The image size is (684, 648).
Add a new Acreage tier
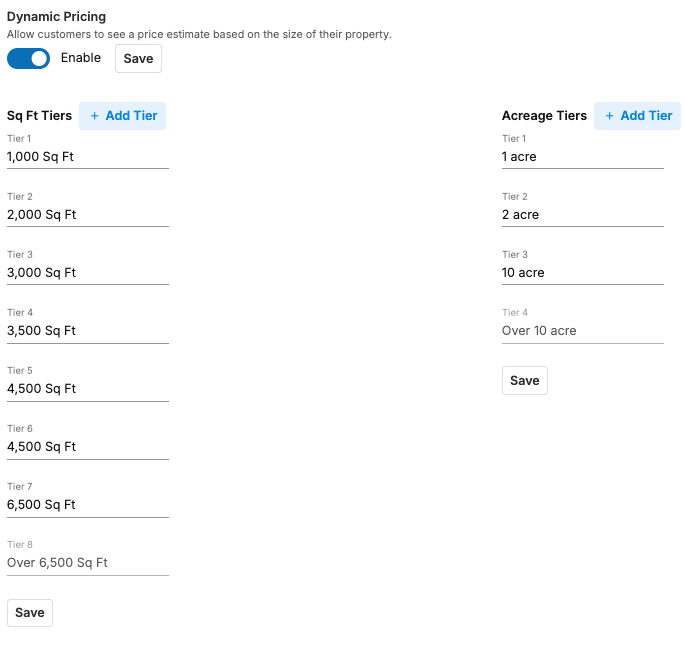(637, 116)
